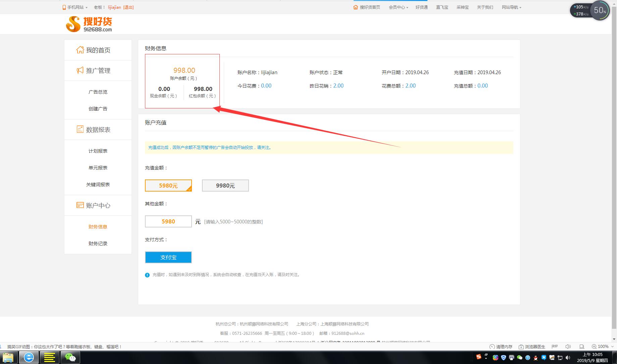The width and height of the screenshot is (617, 364).
Task: Expand the 会员中心 dropdown menu
Action: pos(398,7)
